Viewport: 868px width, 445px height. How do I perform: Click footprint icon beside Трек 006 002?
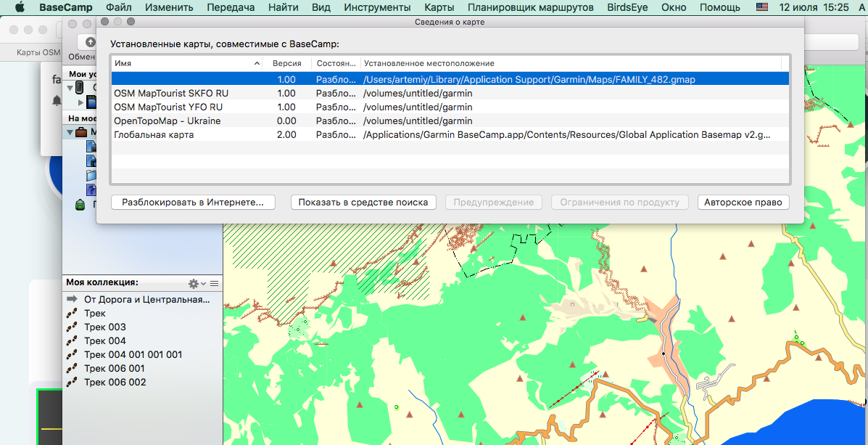point(73,383)
